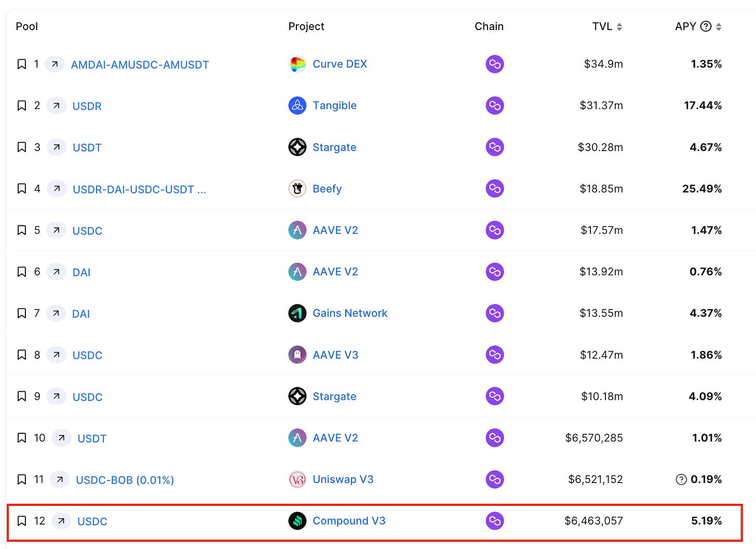Bookmark the Stargate USDT pool, row 3
The width and height of the screenshot is (756, 549).
click(x=22, y=147)
